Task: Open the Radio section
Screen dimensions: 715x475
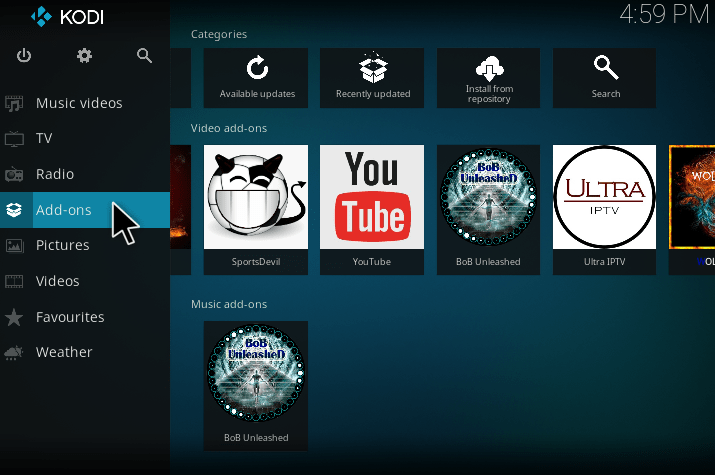Action: 85,174
